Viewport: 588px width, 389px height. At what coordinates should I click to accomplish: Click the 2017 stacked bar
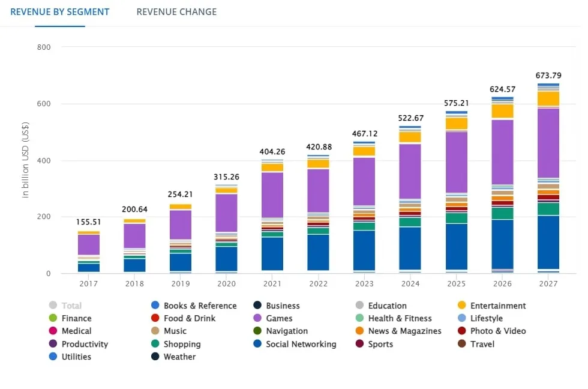tap(89, 252)
